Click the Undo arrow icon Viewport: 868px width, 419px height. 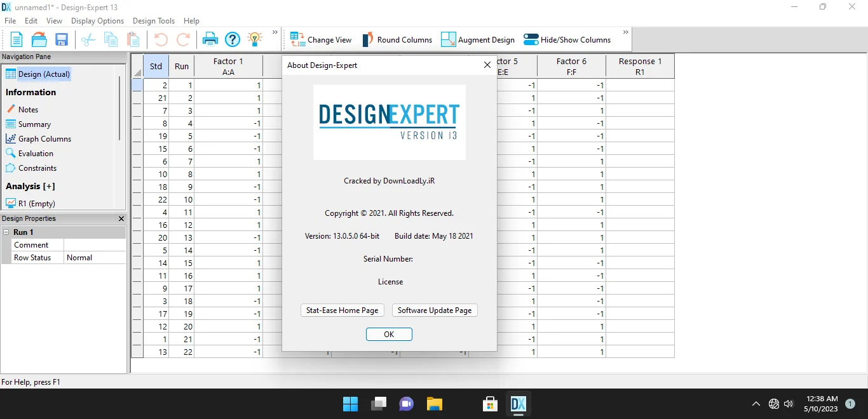click(x=161, y=39)
